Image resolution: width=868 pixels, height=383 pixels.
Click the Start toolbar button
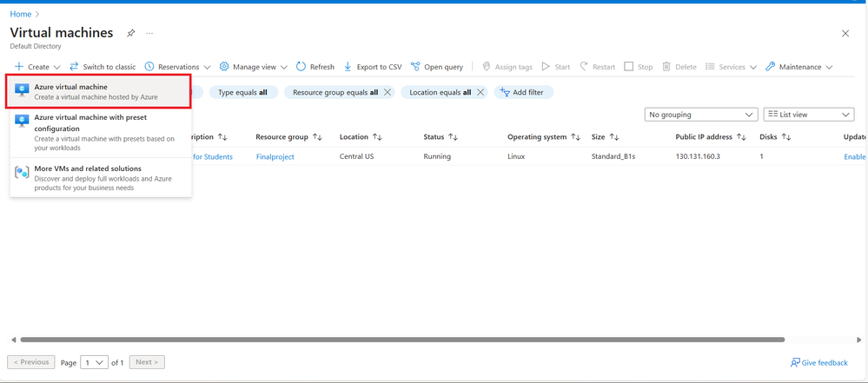pyautogui.click(x=556, y=67)
